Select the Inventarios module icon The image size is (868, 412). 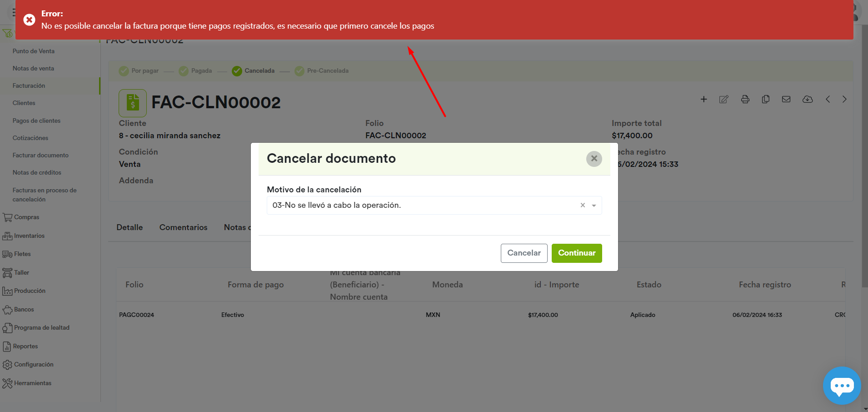point(8,236)
